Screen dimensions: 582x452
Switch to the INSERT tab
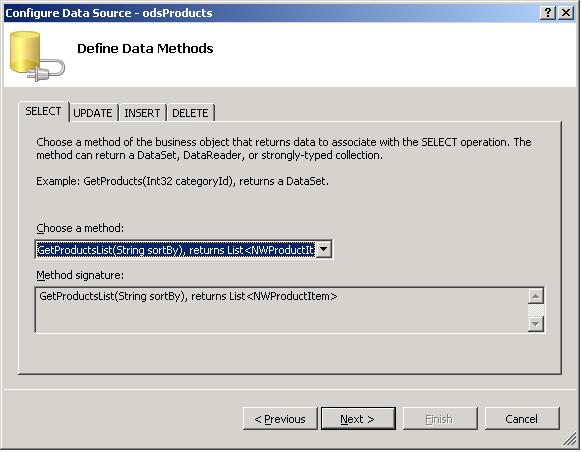142,113
